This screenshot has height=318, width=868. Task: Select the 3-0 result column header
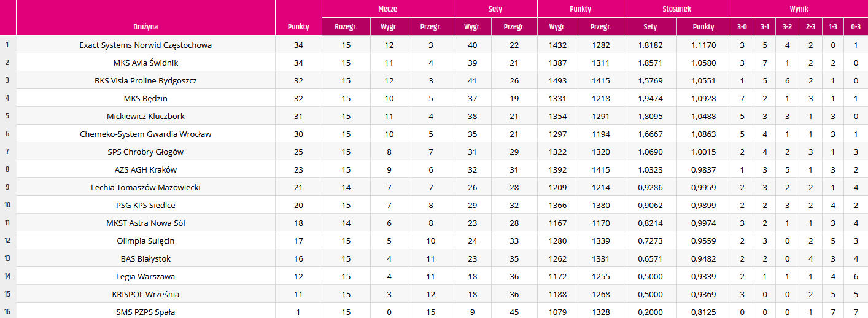pyautogui.click(x=742, y=27)
